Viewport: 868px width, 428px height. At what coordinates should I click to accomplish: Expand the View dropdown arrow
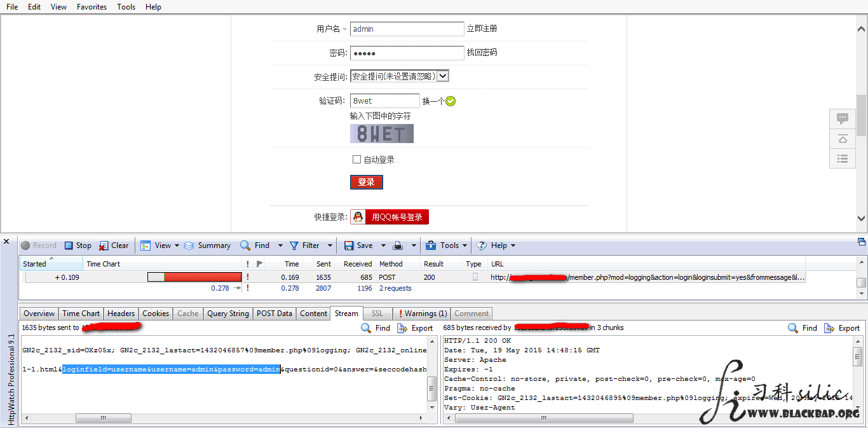177,245
